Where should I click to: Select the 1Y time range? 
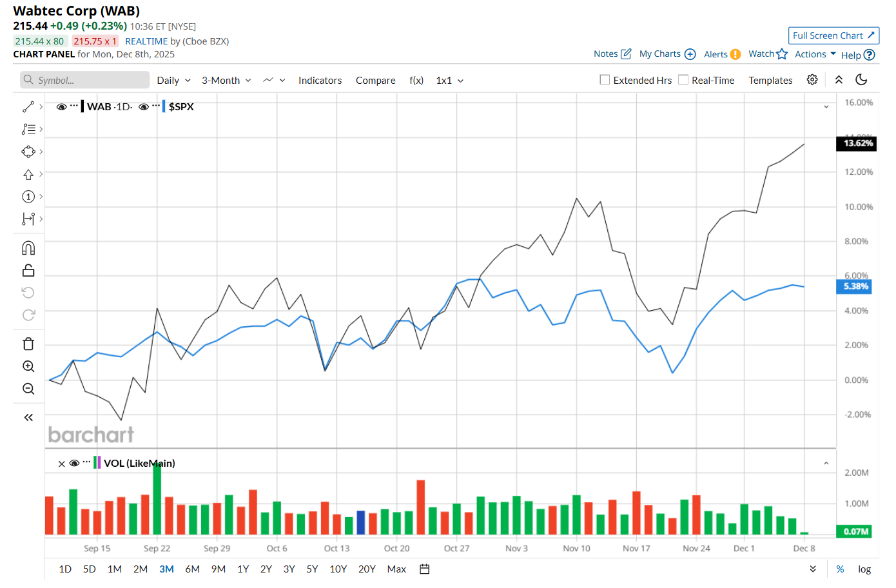click(243, 569)
